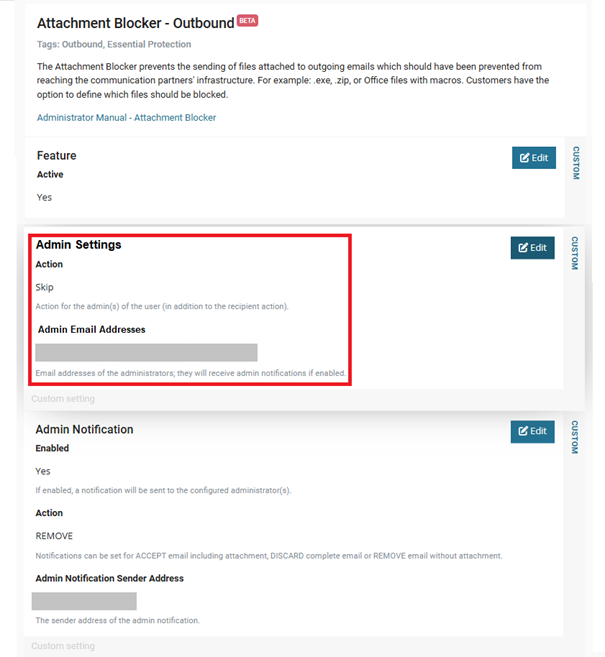Select the Skip action value
605x657 pixels.
(x=44, y=287)
